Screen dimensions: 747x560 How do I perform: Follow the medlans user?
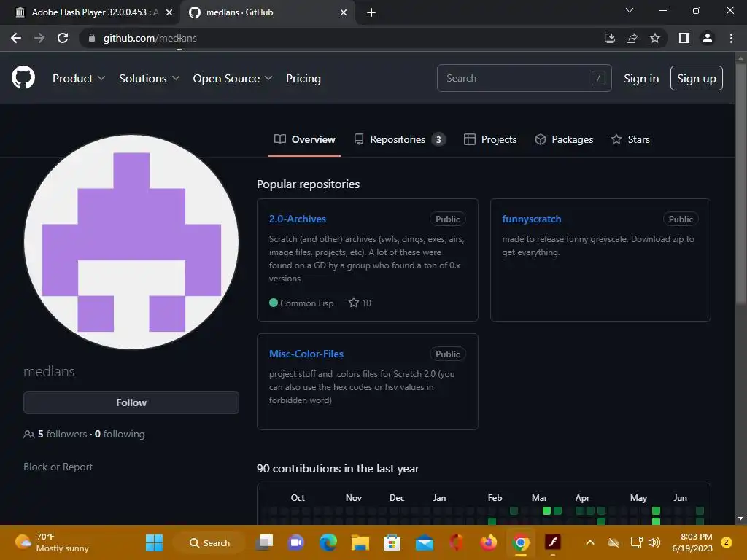[131, 402]
